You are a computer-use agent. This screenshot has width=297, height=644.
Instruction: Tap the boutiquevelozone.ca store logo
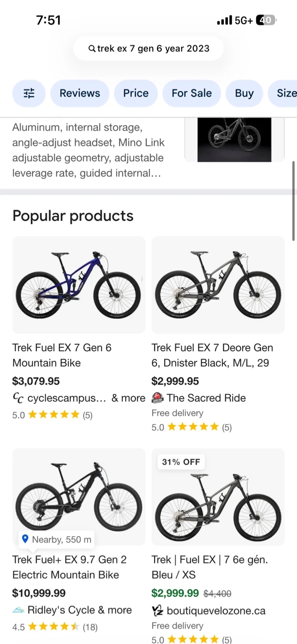tap(157, 610)
